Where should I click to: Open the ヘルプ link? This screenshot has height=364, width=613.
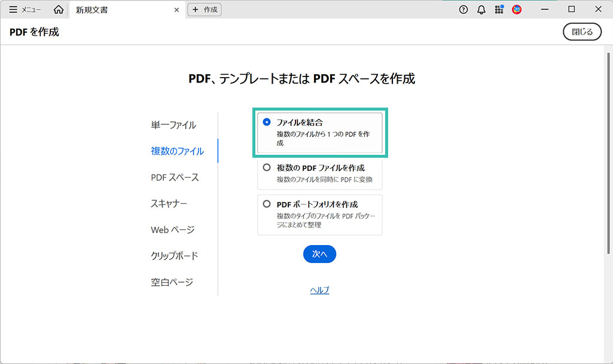(x=319, y=290)
